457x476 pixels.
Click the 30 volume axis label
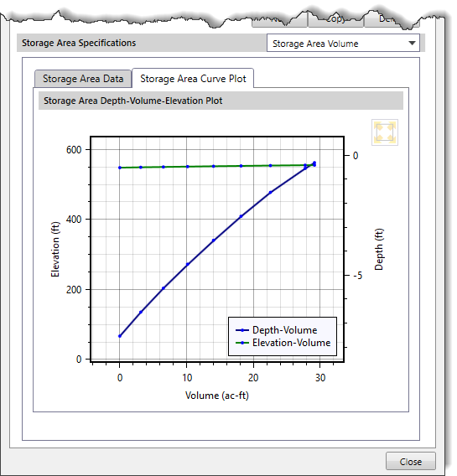320,378
